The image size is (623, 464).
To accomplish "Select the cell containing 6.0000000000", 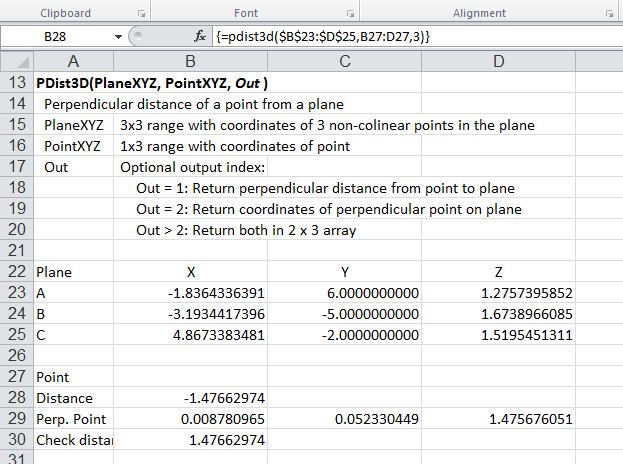I will point(346,293).
